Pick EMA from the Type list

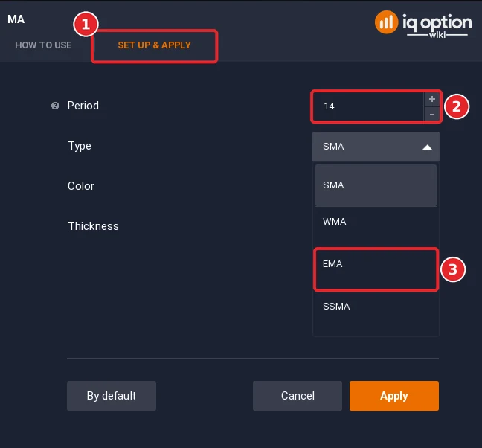click(376, 269)
